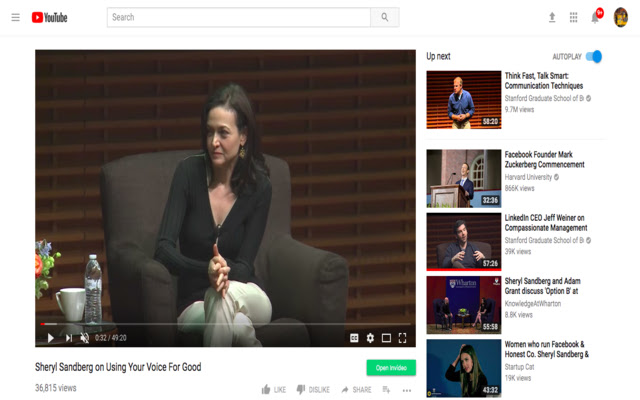The width and height of the screenshot is (640, 400).
Task: Like the video with thumbs up
Action: (x=274, y=390)
